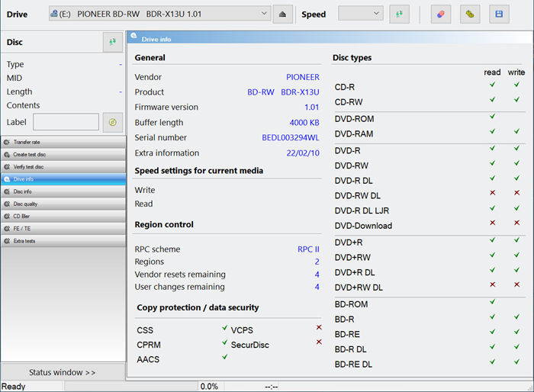Click the CPRM supported checkmark
The height and width of the screenshot is (392, 534).
[225, 342]
